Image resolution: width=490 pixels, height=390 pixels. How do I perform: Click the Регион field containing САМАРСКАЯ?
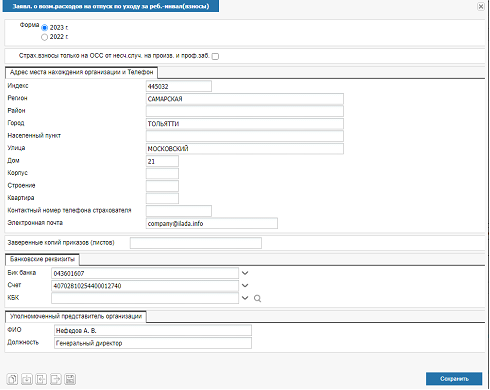click(245, 99)
